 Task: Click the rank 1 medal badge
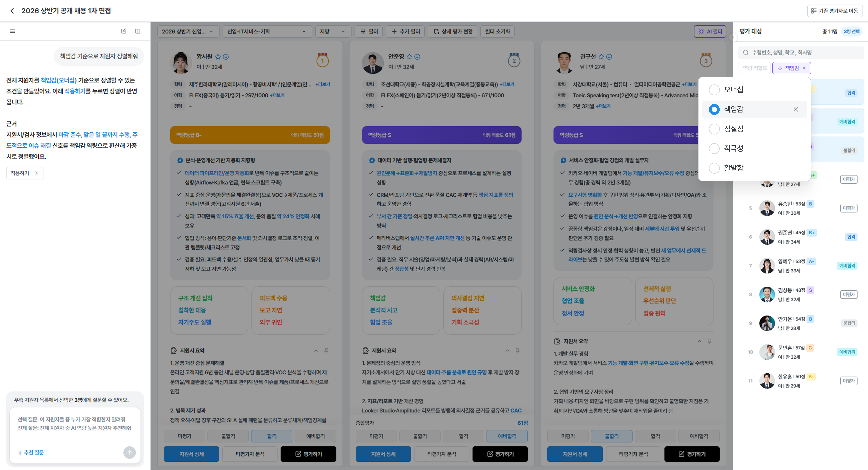(322, 60)
